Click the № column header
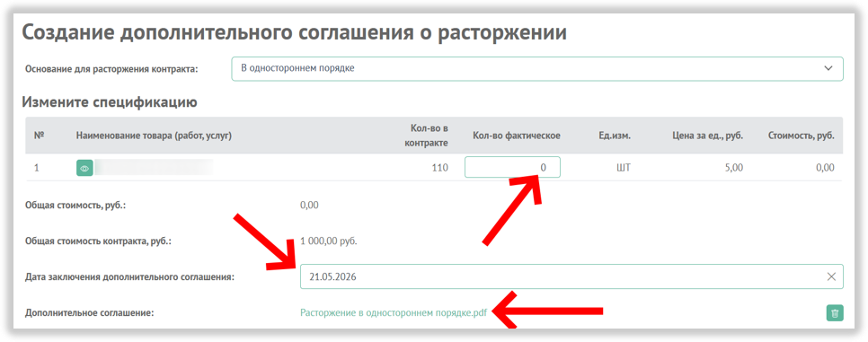Screen dimensions: 868x342 coord(39,136)
